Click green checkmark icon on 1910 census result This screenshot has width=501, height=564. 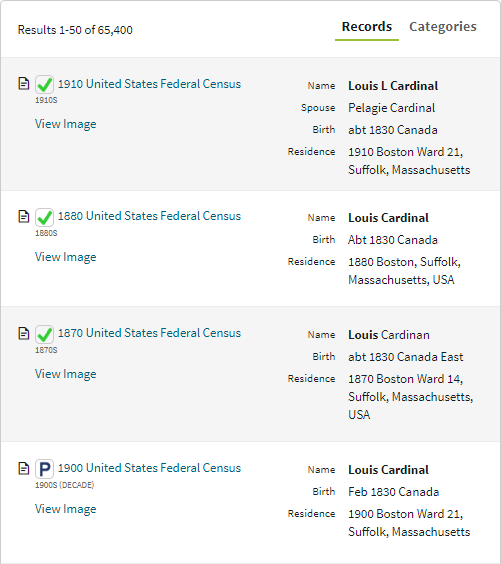point(44,85)
